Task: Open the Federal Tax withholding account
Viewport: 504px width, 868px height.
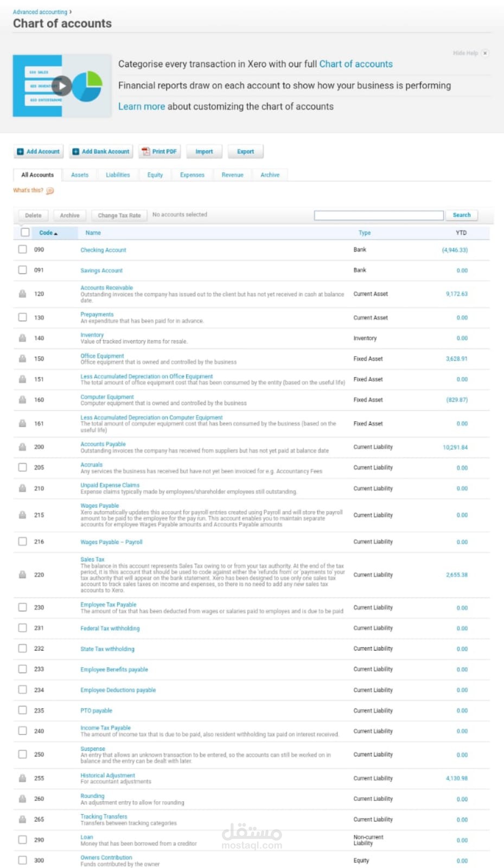Action: [110, 628]
